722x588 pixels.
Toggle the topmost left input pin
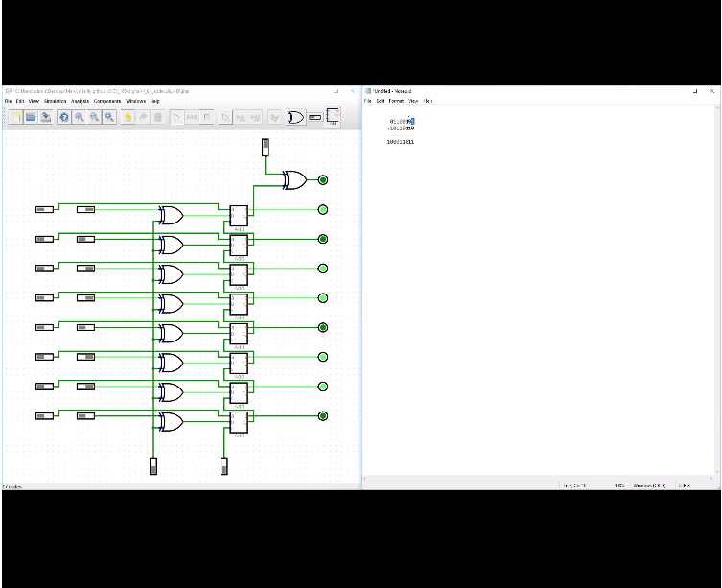(x=45, y=209)
